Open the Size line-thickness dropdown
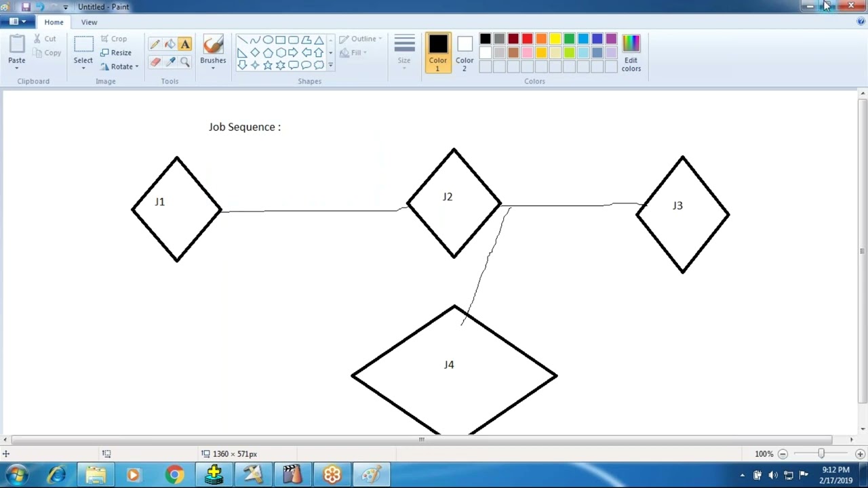This screenshot has width=868, height=488. [x=404, y=52]
